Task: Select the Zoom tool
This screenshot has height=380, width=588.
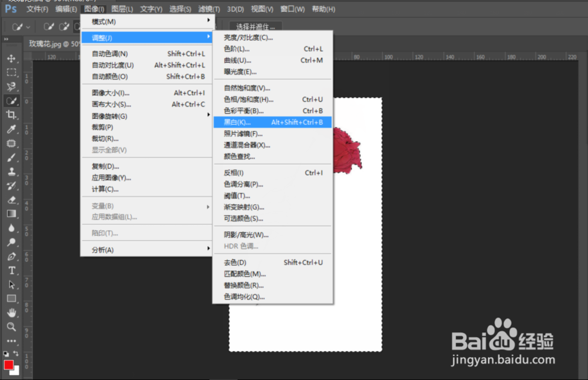Action: click(x=13, y=326)
